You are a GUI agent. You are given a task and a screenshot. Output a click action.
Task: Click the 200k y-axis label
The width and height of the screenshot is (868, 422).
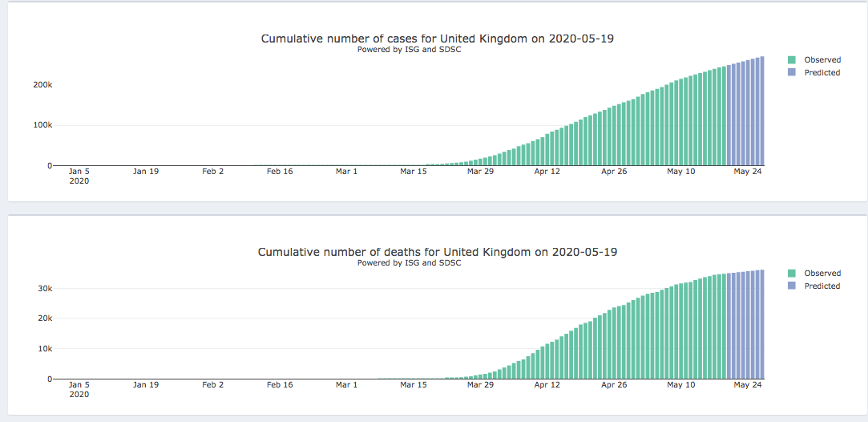click(x=42, y=85)
